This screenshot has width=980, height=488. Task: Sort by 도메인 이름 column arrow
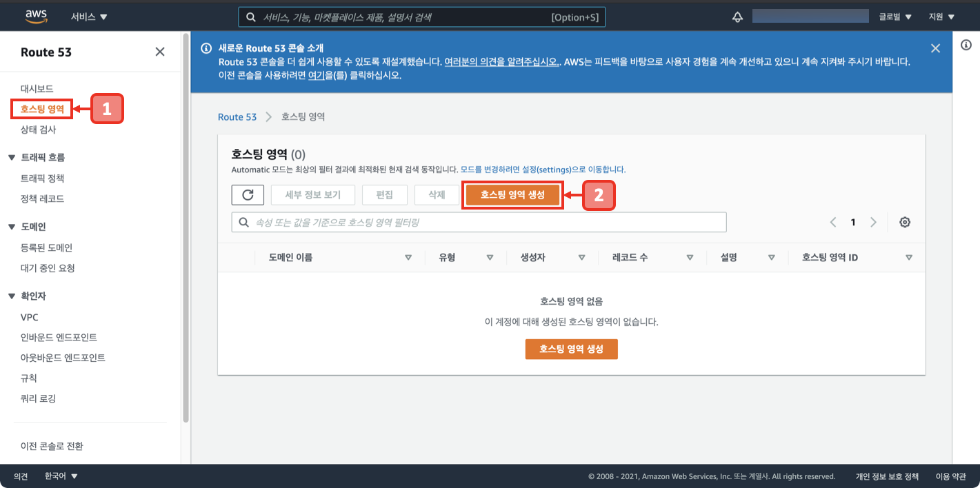408,258
